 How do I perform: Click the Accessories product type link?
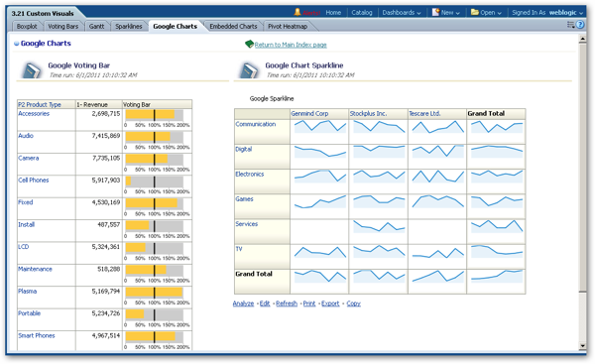coord(34,113)
